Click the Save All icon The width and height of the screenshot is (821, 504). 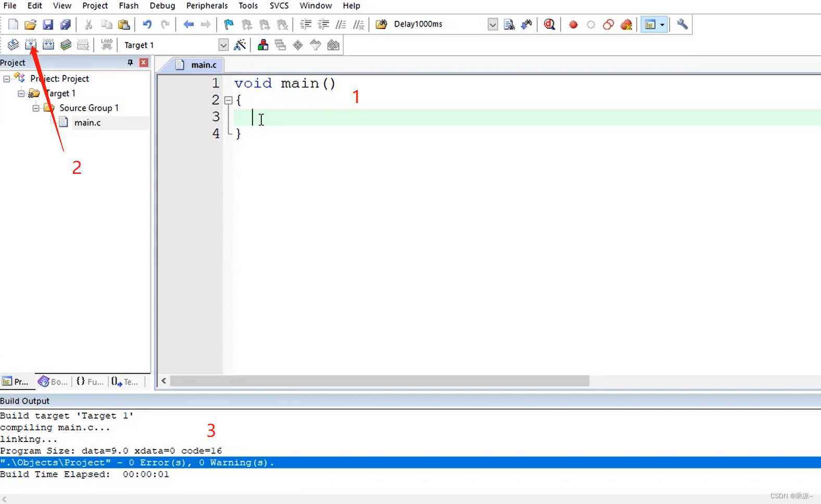[x=66, y=24]
